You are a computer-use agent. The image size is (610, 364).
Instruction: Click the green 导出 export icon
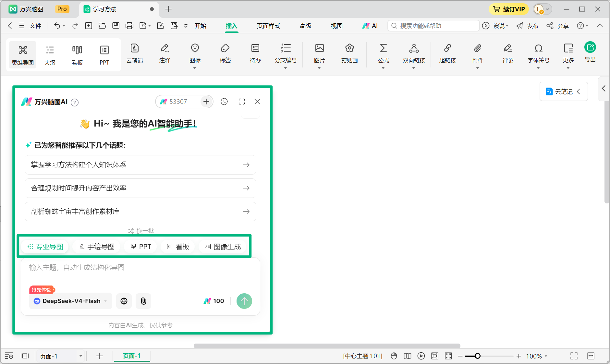[590, 48]
